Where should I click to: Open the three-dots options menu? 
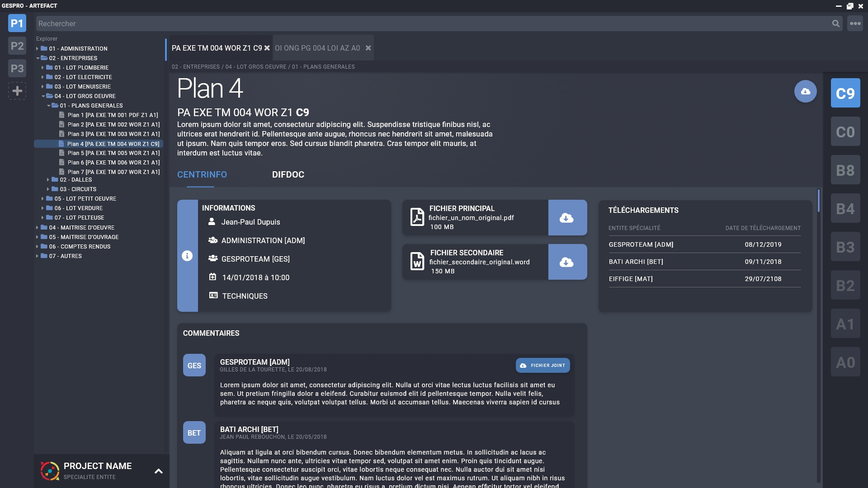click(855, 23)
